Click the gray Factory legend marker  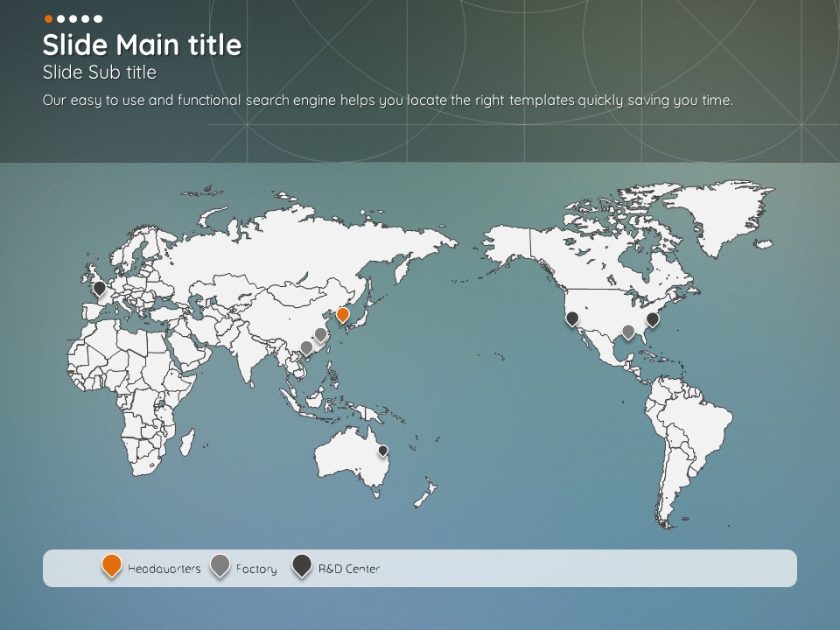click(220, 565)
